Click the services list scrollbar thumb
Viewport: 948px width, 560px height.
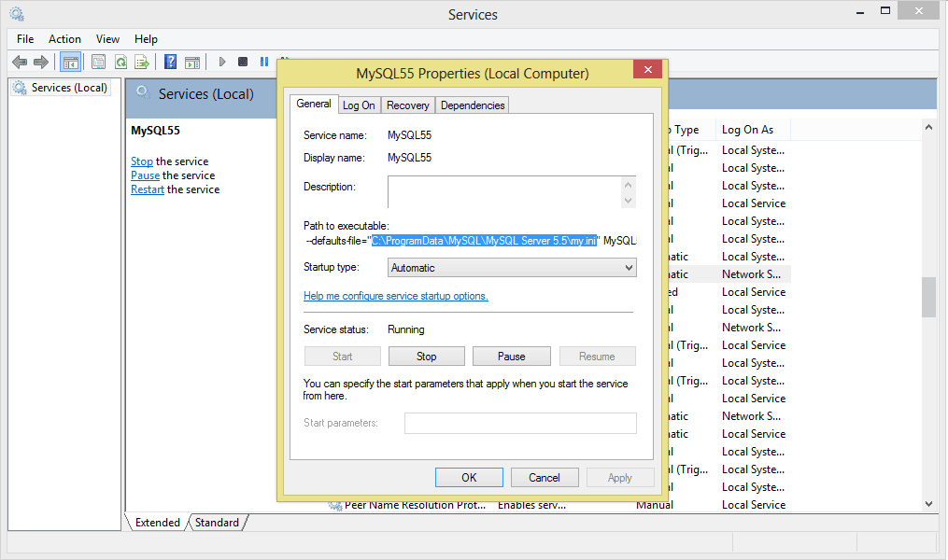click(x=928, y=297)
